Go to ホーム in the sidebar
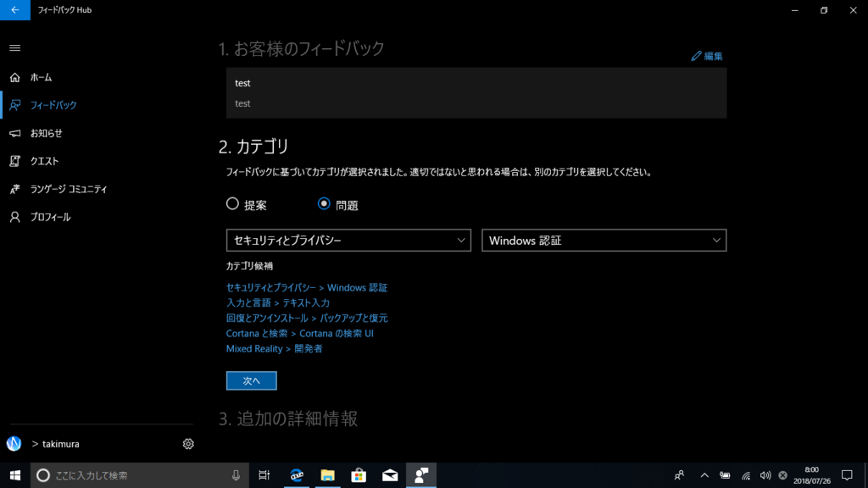Image resolution: width=868 pixels, height=488 pixels. 41,77
